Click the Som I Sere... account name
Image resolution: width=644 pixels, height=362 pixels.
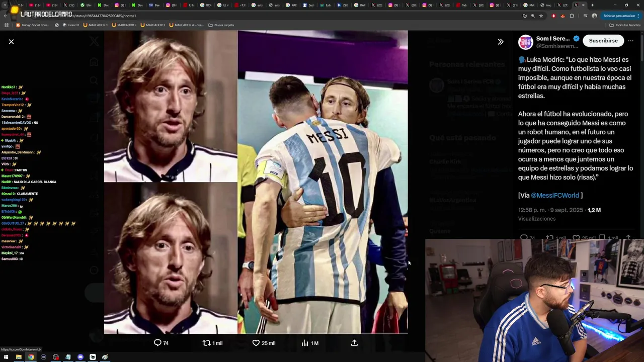point(553,39)
